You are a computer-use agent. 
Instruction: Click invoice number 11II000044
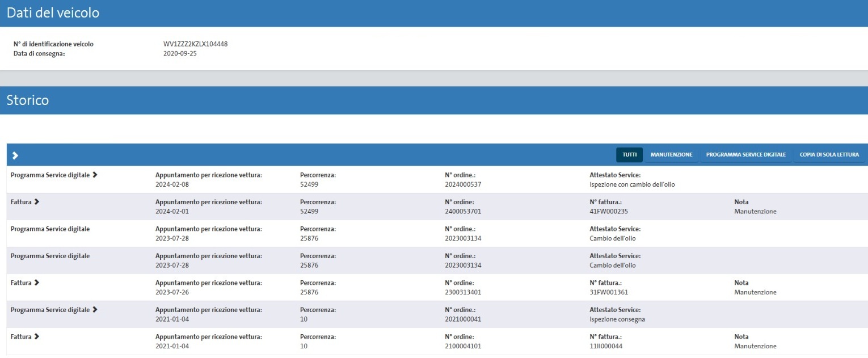click(x=606, y=346)
